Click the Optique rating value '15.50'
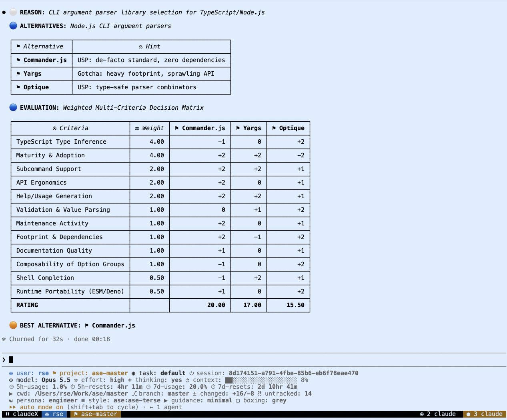The width and height of the screenshot is (507, 420). (295, 305)
